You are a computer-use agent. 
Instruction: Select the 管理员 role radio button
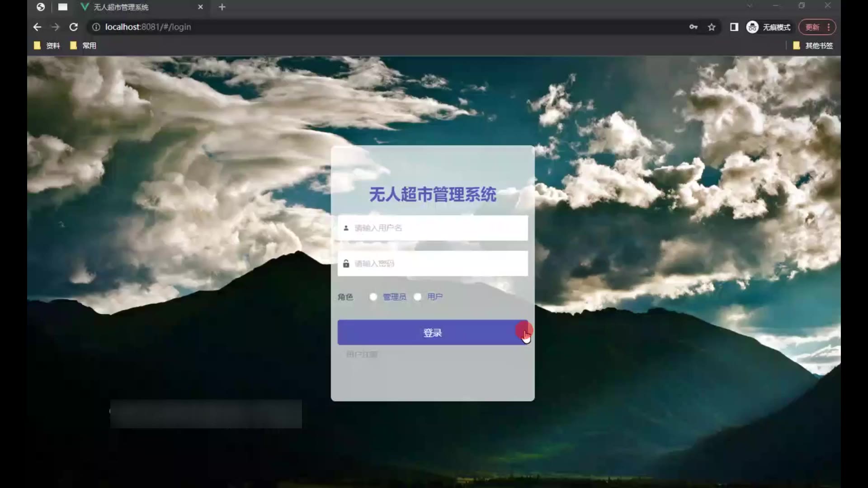coord(373,297)
